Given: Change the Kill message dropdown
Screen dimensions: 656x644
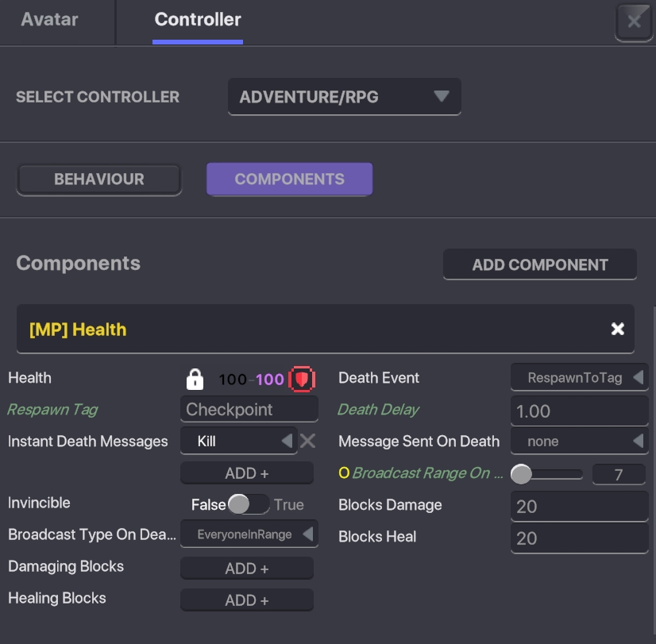Looking at the screenshot, I should point(238,441).
